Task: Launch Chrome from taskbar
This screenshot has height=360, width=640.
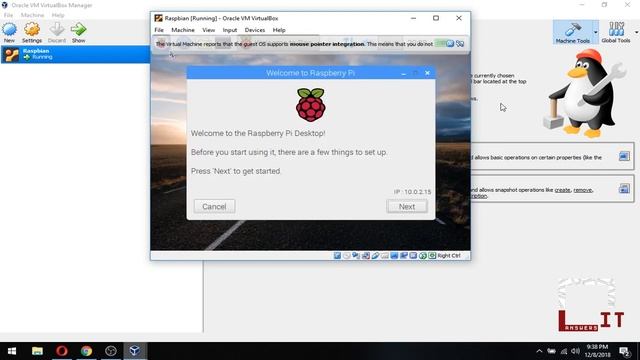Action: (86, 351)
